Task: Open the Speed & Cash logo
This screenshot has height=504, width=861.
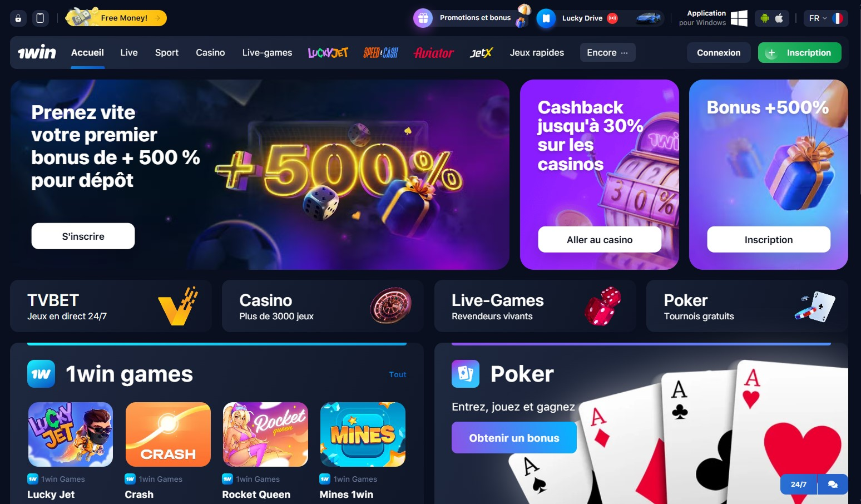Action: point(381,53)
